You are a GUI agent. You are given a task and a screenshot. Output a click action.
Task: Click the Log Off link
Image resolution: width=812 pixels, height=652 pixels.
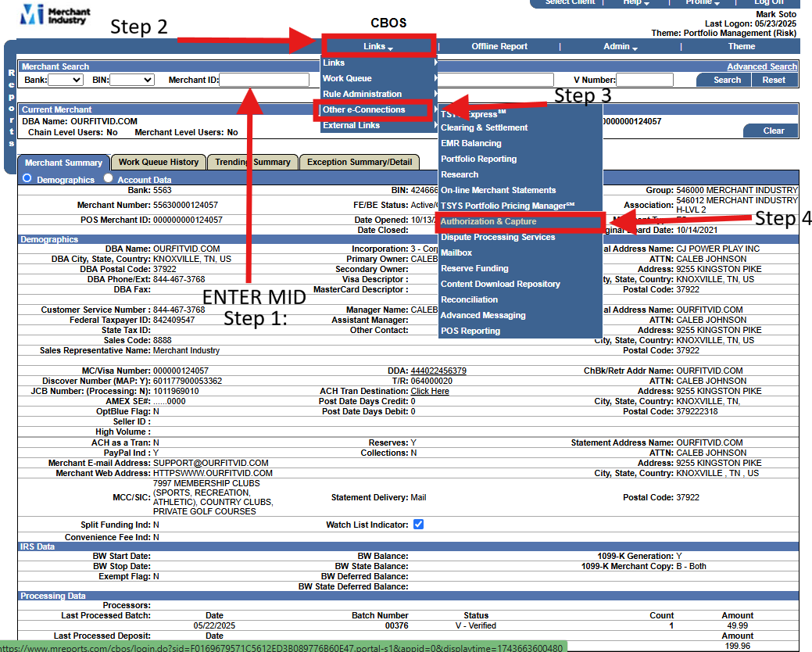pos(769,2)
